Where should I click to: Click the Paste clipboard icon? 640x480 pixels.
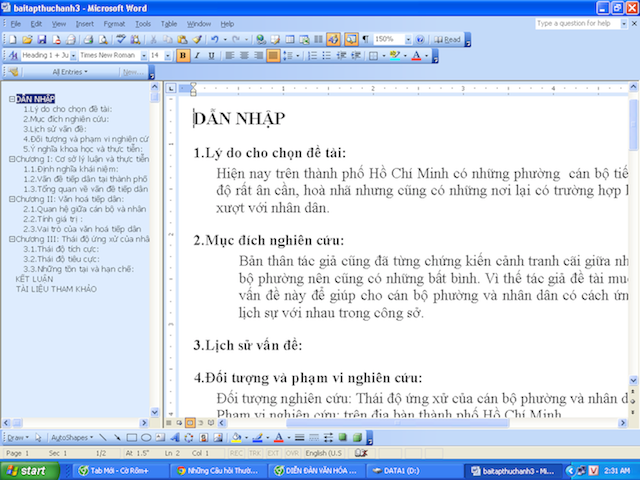[x=182, y=40]
